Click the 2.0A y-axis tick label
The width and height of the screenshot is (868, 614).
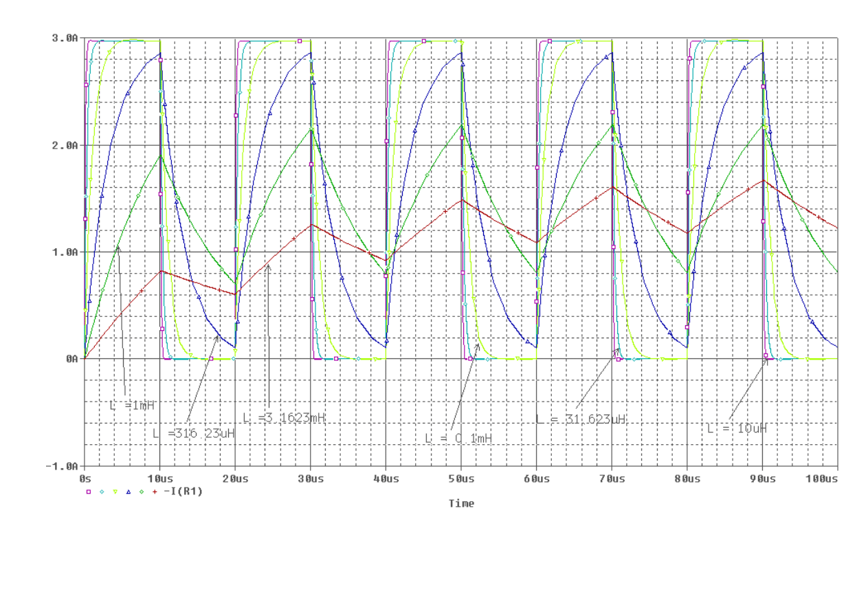pyautogui.click(x=67, y=146)
